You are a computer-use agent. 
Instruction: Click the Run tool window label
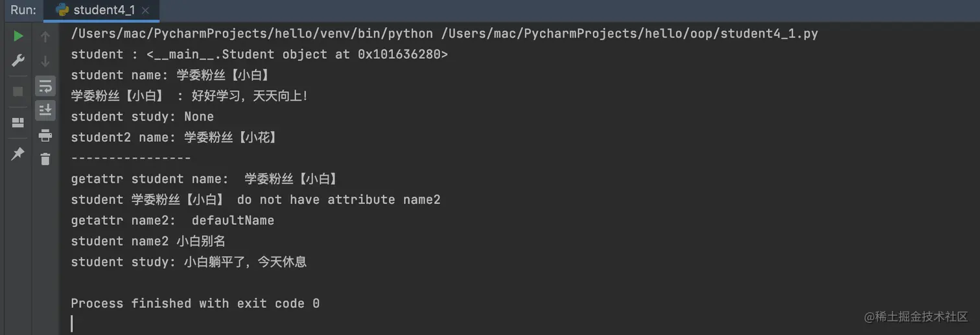(x=23, y=10)
